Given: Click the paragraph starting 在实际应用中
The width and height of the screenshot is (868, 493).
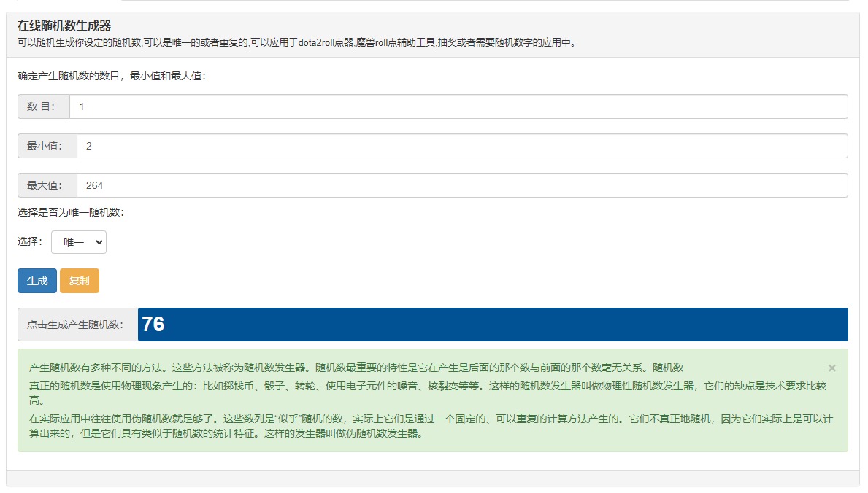Looking at the screenshot, I should point(431,426).
